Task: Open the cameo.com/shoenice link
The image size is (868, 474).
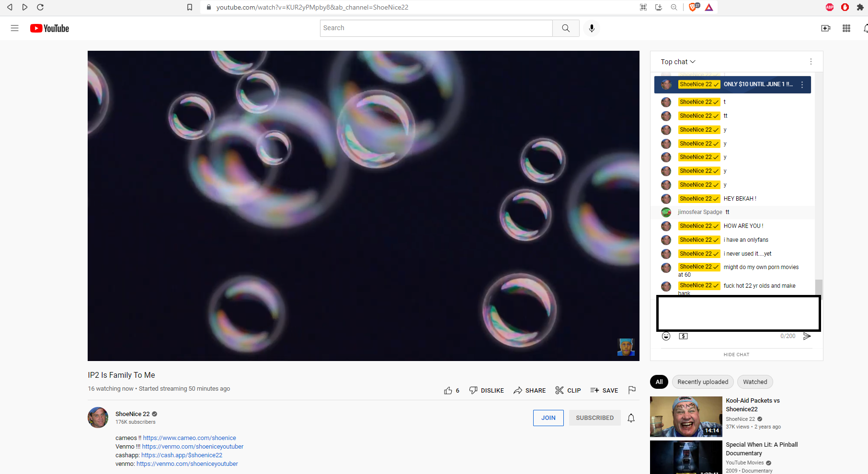Action: tap(189, 438)
